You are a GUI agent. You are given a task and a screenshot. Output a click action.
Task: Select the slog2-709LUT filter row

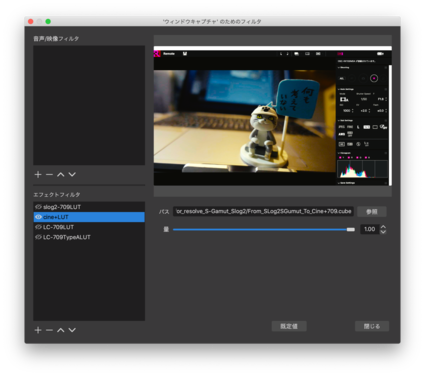click(x=89, y=207)
